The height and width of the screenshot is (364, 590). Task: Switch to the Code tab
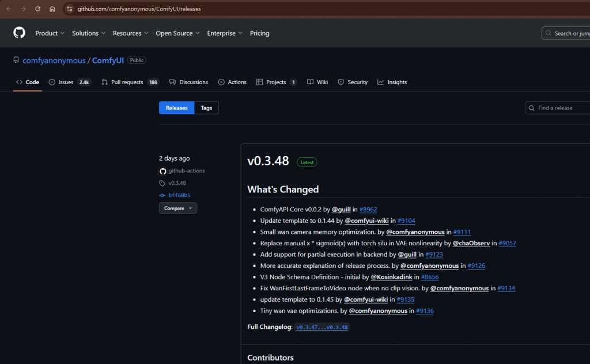click(28, 82)
